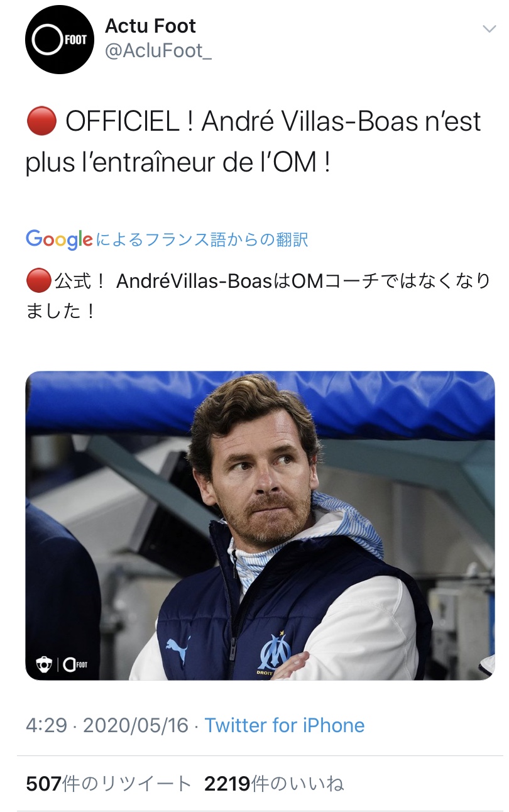Viewport: 509px width, 812px height.
Task: Tap the Google logo in translation attribution
Action: click(x=59, y=239)
